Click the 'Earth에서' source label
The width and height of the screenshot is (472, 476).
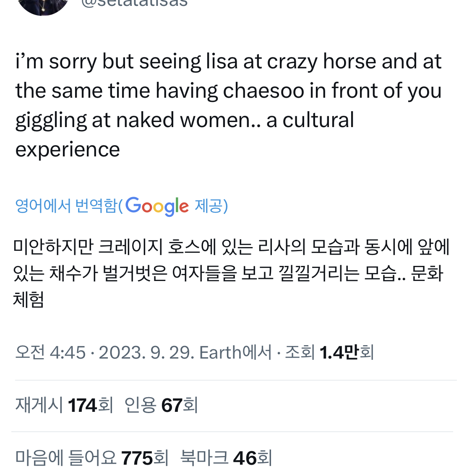[x=235, y=352]
